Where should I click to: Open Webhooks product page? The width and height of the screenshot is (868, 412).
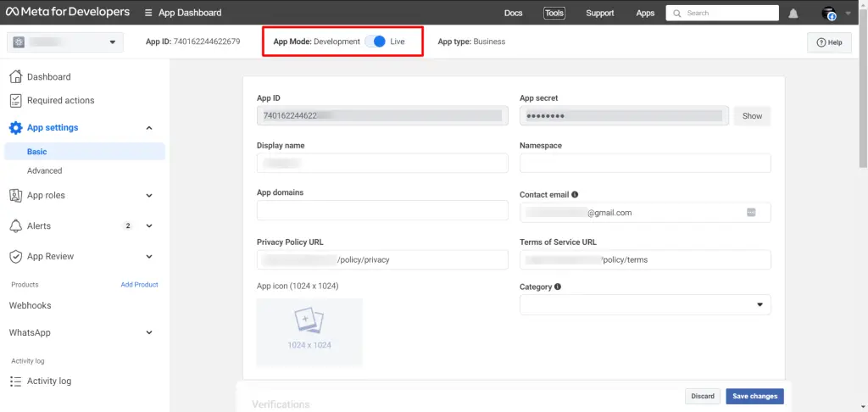30,306
